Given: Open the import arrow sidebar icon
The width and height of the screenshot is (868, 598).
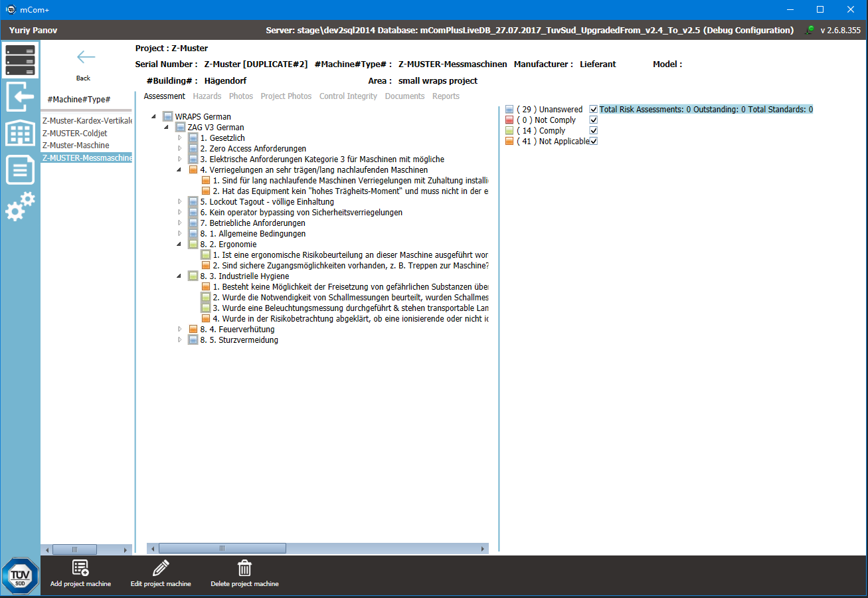Looking at the screenshot, I should [20, 97].
